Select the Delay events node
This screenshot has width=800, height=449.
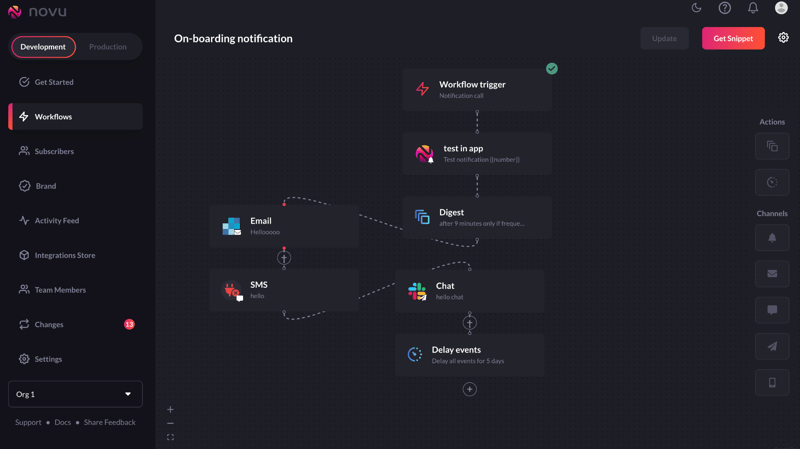click(469, 355)
